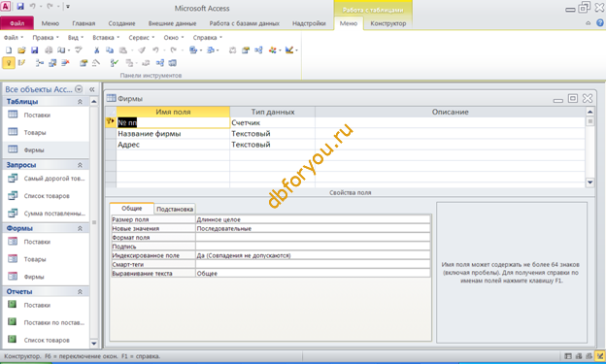Open the Print Preview dropdown arrow
The width and height of the screenshot is (606, 364).
(x=69, y=50)
